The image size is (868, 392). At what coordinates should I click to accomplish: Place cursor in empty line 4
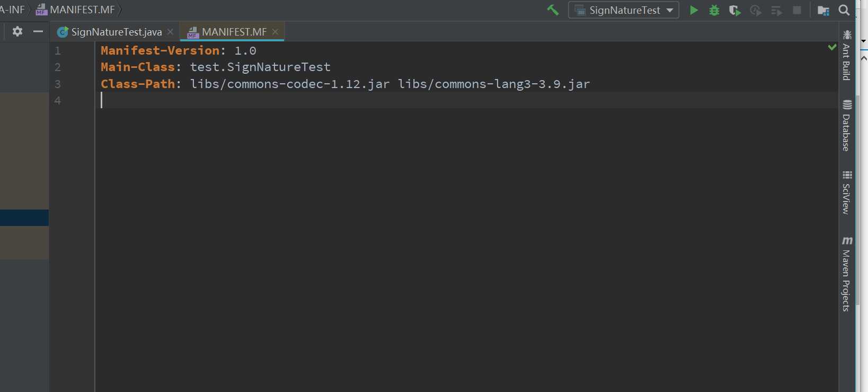pyautogui.click(x=466, y=100)
